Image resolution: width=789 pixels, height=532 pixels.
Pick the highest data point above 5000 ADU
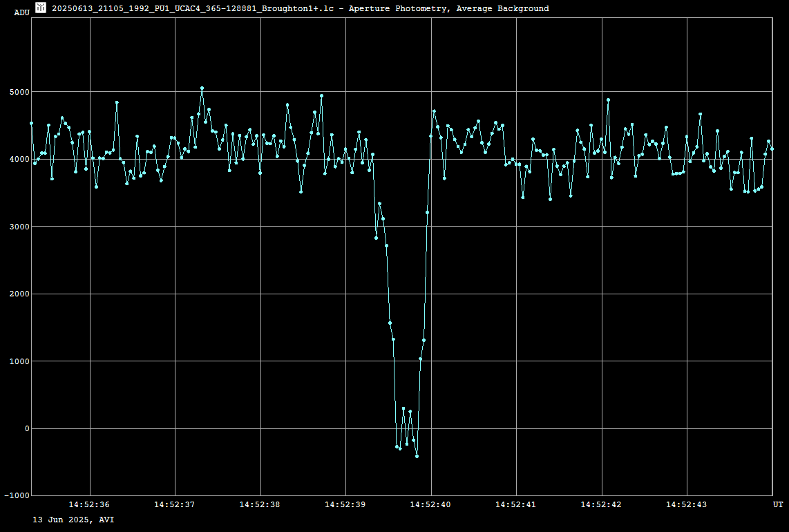tap(202, 88)
